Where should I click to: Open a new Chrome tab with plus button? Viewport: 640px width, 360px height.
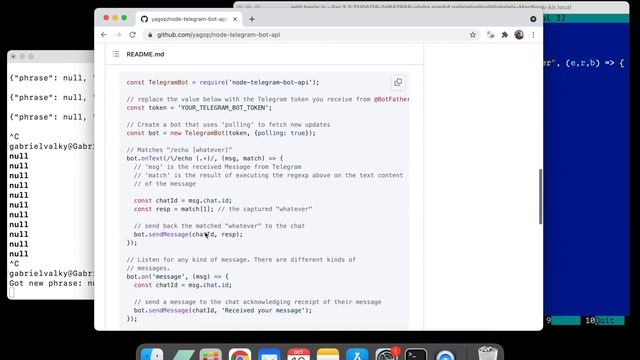(252, 19)
